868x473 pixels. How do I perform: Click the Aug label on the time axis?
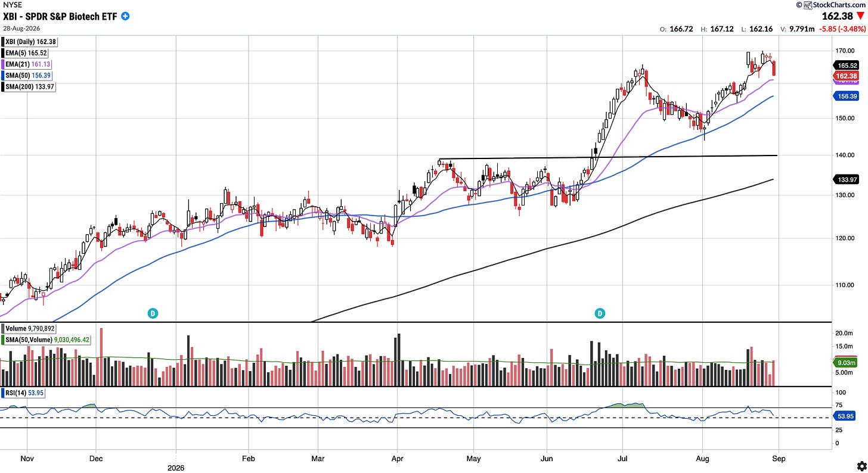tap(702, 458)
